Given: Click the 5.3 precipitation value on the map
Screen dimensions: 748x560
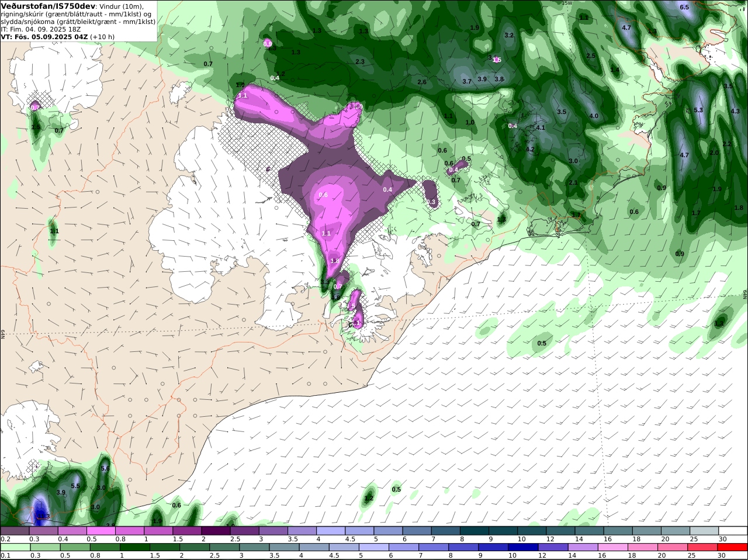Looking at the screenshot, I should tap(698, 110).
